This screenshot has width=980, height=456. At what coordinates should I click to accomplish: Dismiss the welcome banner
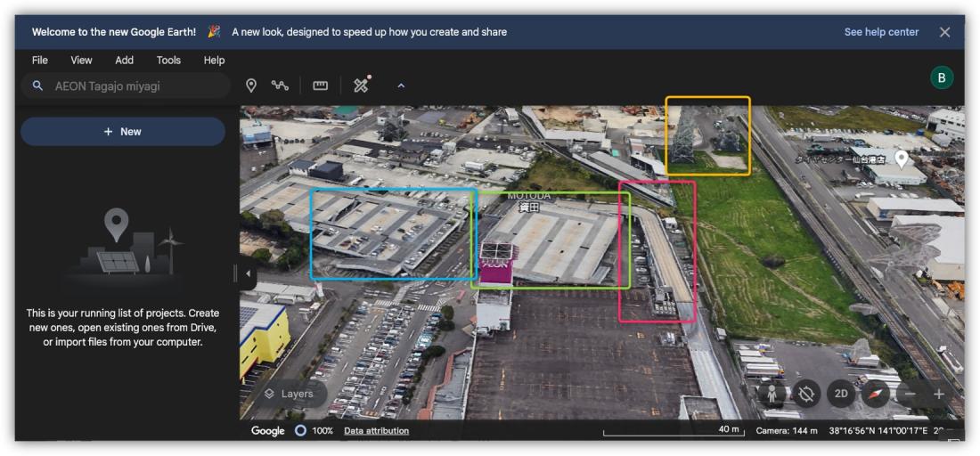click(x=944, y=32)
